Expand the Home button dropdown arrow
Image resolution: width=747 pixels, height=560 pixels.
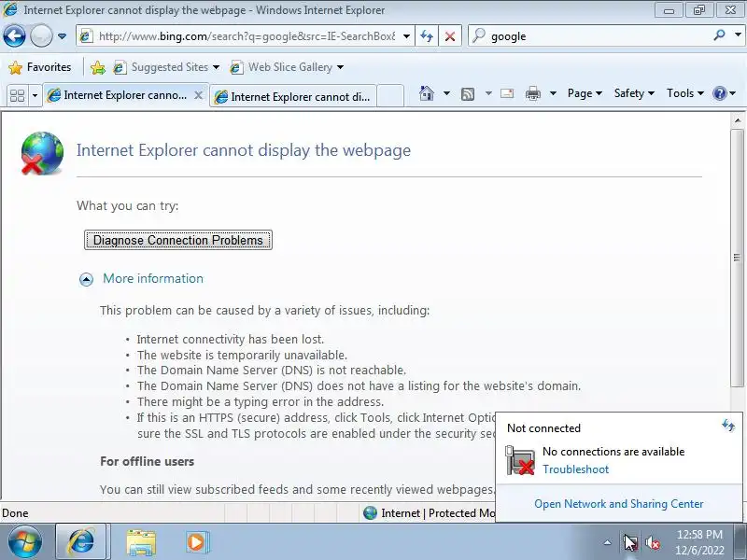pos(446,93)
